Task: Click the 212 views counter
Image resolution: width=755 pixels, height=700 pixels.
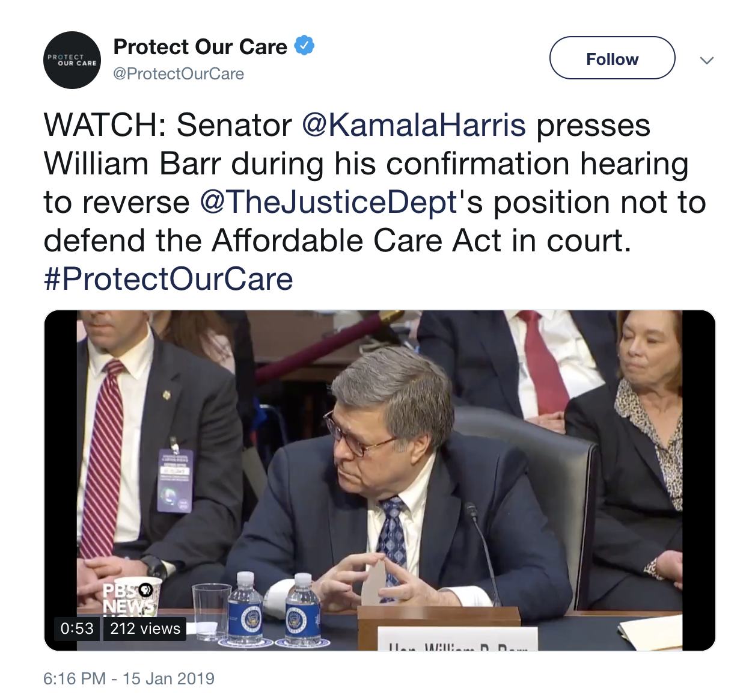Action: pyautogui.click(x=145, y=628)
